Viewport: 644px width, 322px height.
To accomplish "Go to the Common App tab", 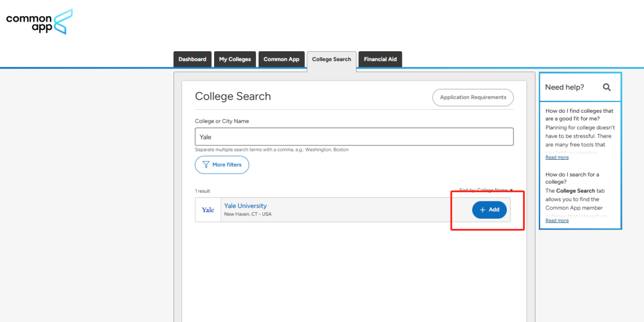I will tap(281, 60).
